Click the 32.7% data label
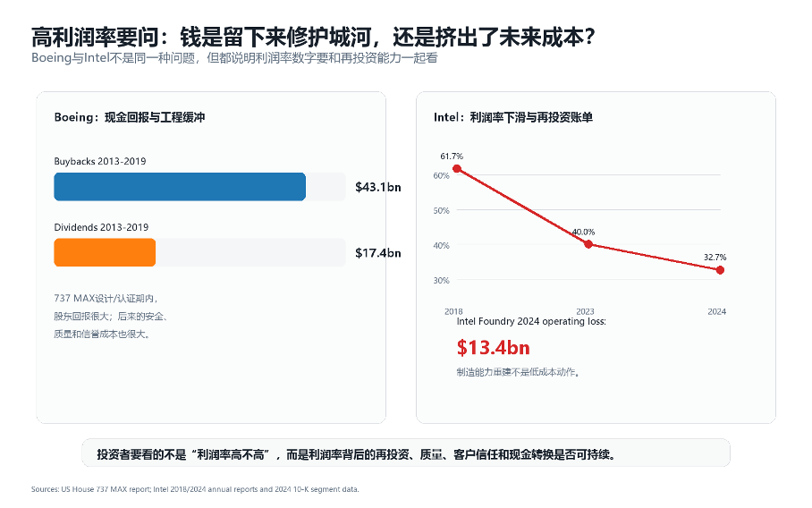 click(715, 257)
